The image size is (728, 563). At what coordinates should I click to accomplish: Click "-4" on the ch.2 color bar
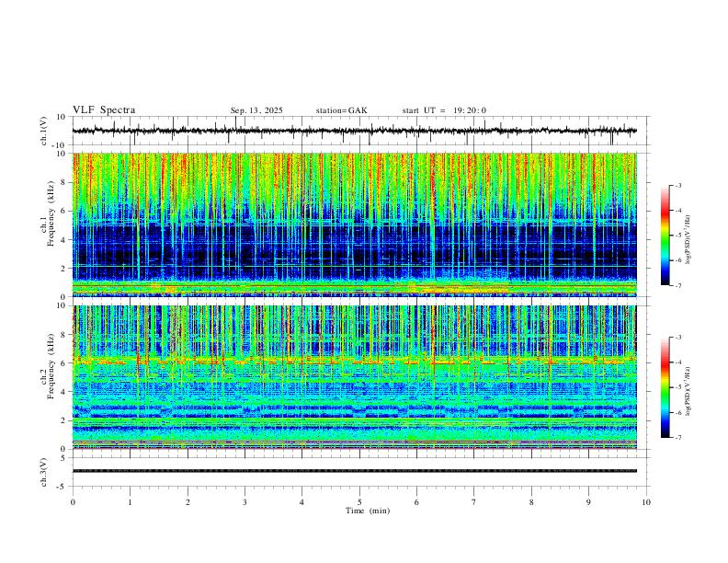pos(677,362)
